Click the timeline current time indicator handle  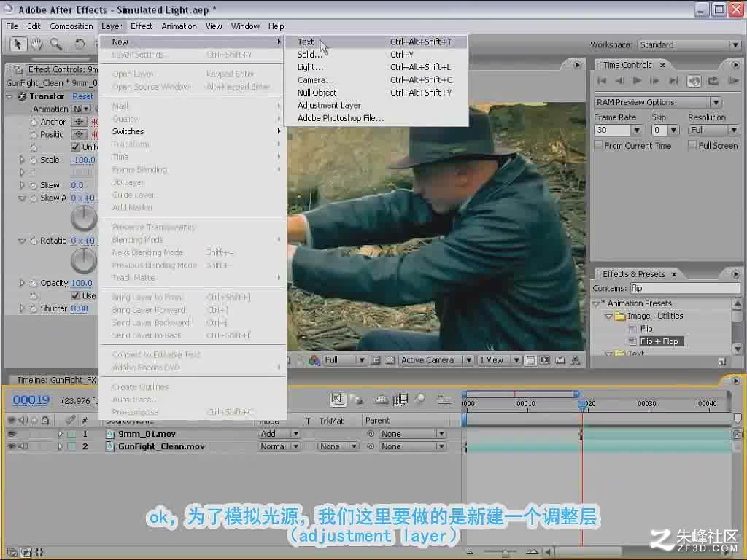coord(581,404)
